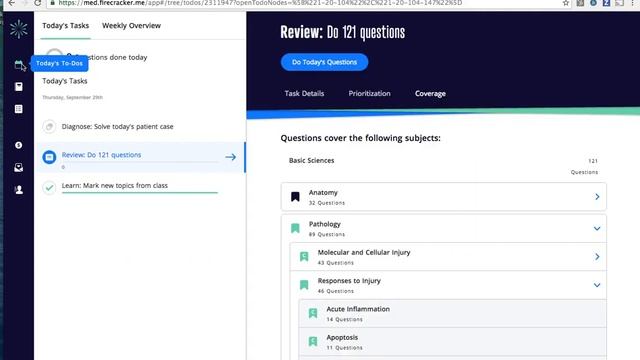Click 'Questions cover the following subjects:' text

(360, 138)
